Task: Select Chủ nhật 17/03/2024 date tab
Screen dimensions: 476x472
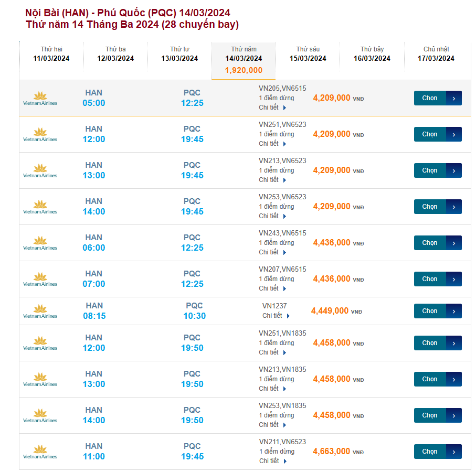Action: coord(436,54)
